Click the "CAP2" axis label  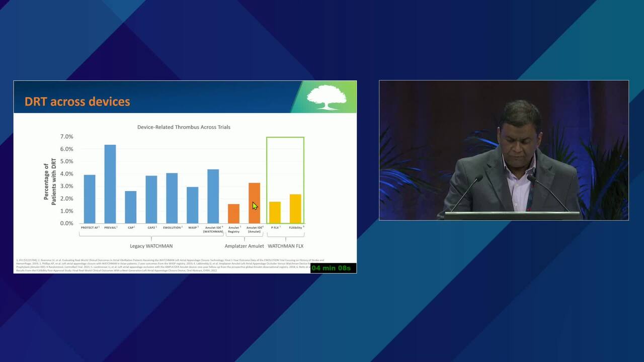point(151,228)
